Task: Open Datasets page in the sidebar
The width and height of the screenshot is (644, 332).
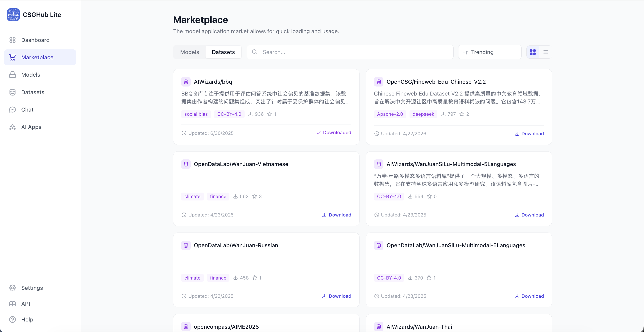Action: coord(40,92)
